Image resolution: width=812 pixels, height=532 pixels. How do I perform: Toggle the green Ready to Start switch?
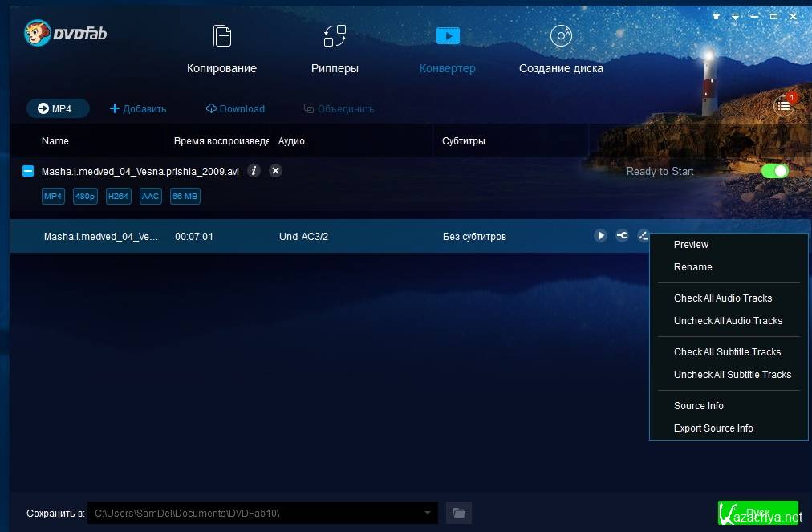click(774, 171)
